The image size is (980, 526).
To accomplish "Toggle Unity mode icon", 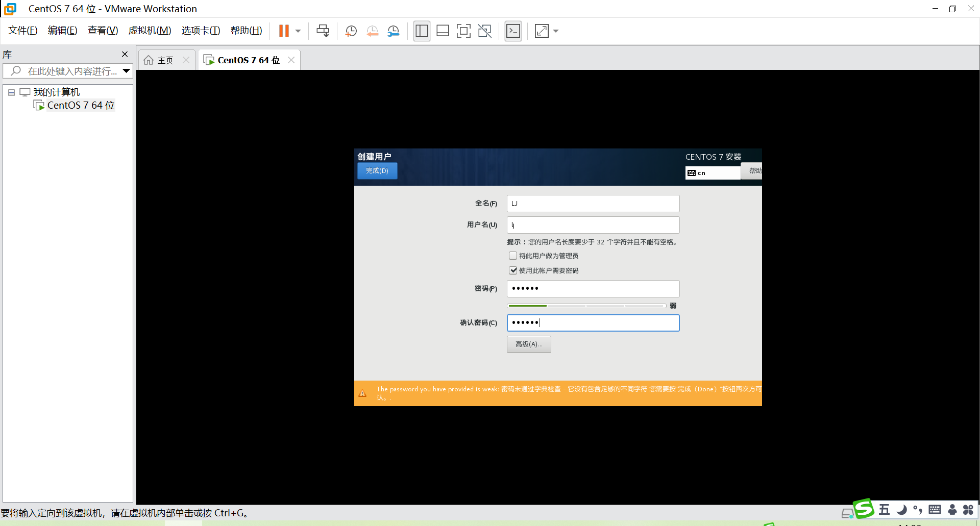I will (484, 31).
